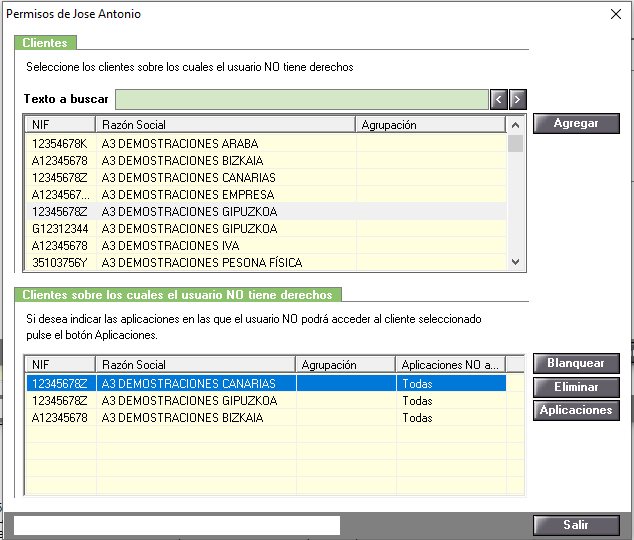Screen dimensions: 634x540
Task: Click the Salir button
Action: (x=576, y=525)
